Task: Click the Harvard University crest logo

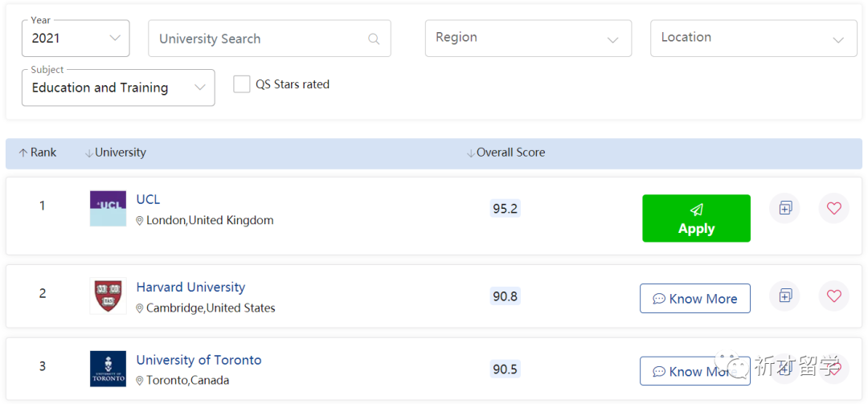Action: [x=108, y=296]
